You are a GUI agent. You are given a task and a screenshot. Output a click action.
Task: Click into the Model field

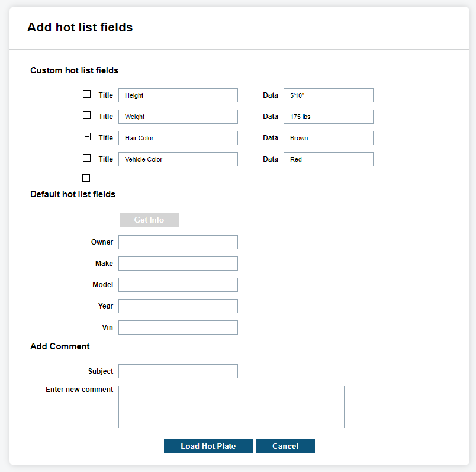coord(178,285)
